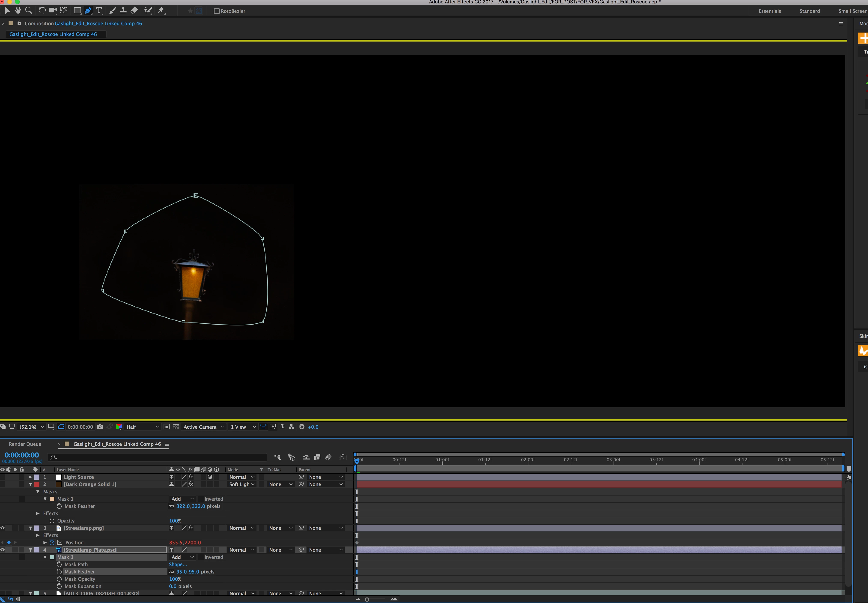Hide the Streetlamp.png layer
The image size is (868, 603).
coord(3,528)
